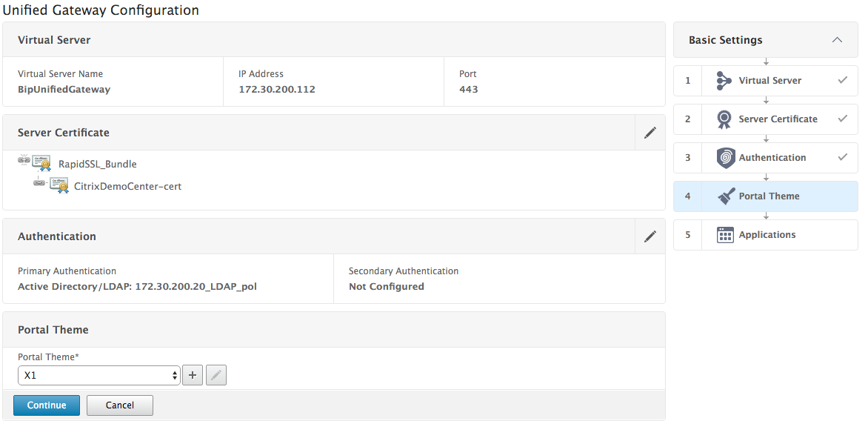Click the Authentication fingerprint shield icon

pos(726,158)
